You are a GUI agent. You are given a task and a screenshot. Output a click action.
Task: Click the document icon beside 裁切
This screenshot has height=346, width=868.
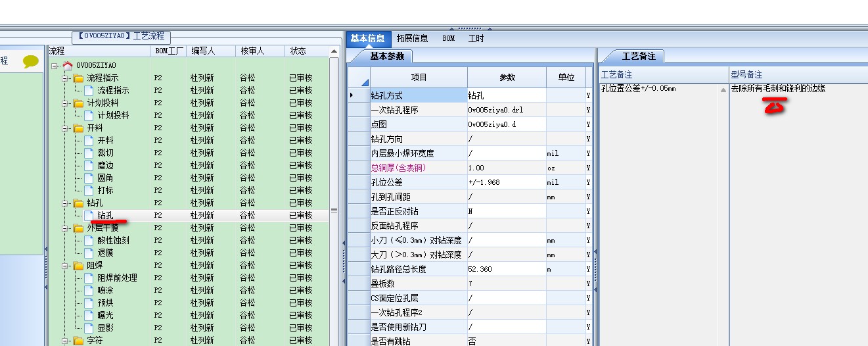pos(89,153)
